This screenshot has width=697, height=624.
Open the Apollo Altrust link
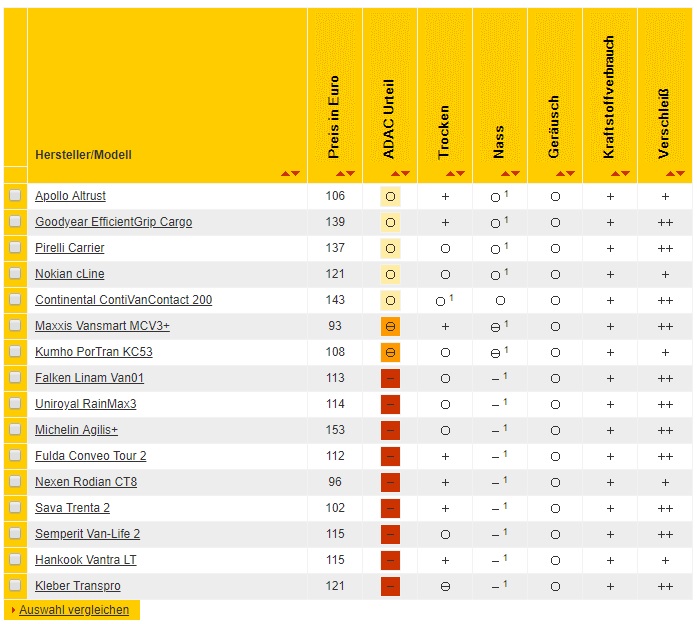70,196
